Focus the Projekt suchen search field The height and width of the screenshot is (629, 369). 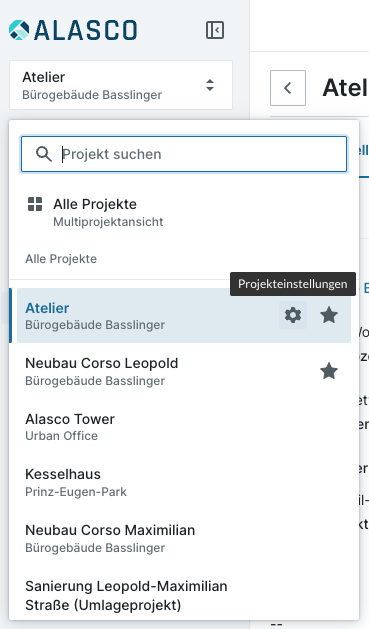click(x=184, y=154)
